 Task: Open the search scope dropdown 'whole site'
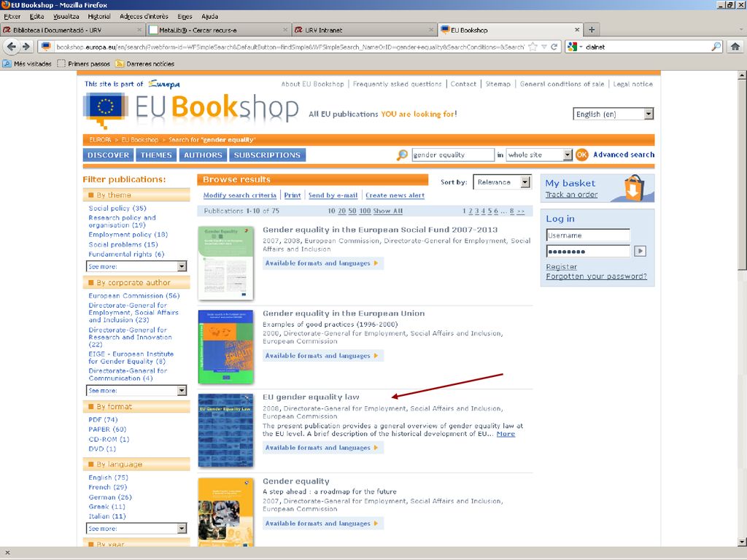[539, 155]
